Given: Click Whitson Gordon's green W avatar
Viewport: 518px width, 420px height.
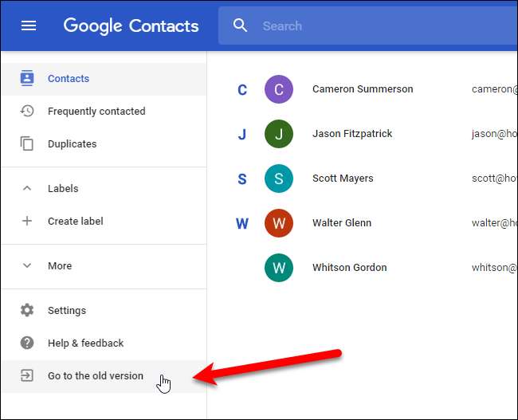Looking at the screenshot, I should pos(279,268).
